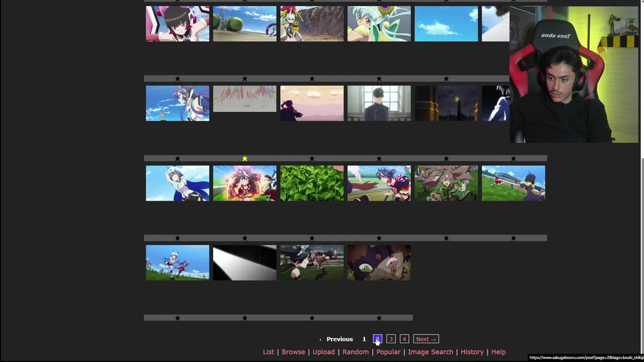Open the green leaves thumbnail
Viewport: 644px width, 362px height.
312,183
